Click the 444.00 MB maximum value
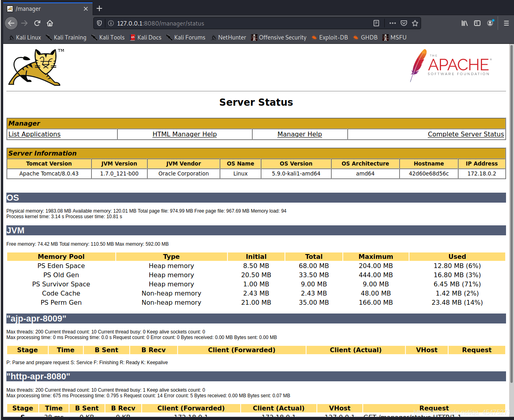Image resolution: width=514 pixels, height=420 pixels. [376, 275]
